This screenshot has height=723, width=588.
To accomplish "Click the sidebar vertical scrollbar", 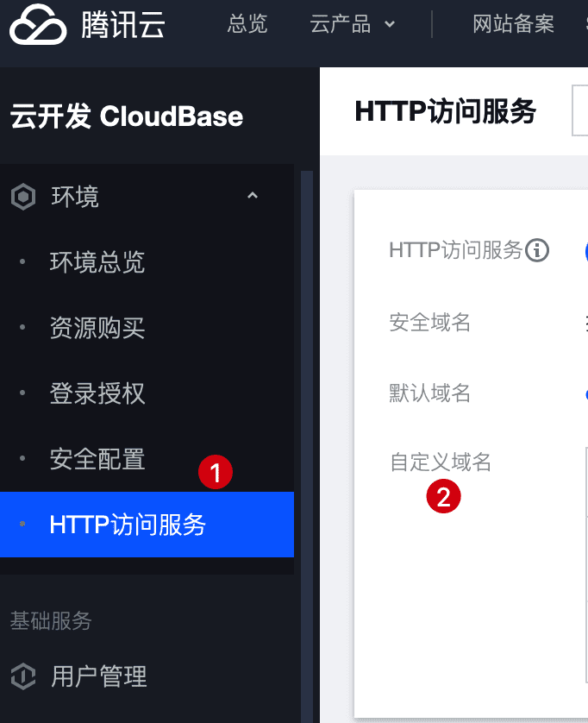I will (307, 447).
